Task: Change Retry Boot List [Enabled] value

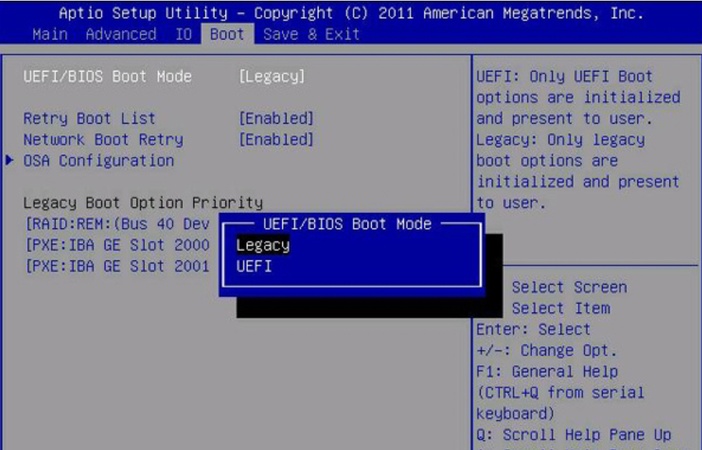Action: tap(276, 119)
